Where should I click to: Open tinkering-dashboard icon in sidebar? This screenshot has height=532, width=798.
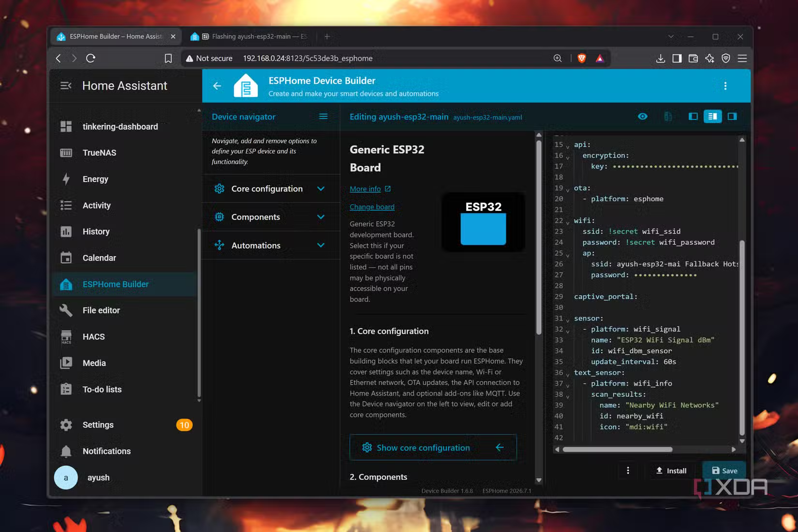[x=66, y=127]
